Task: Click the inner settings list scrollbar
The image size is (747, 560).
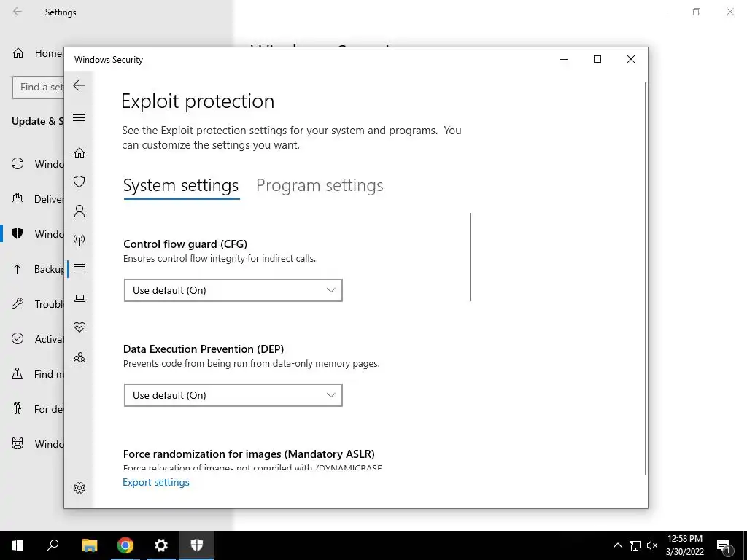Action: coord(471,257)
